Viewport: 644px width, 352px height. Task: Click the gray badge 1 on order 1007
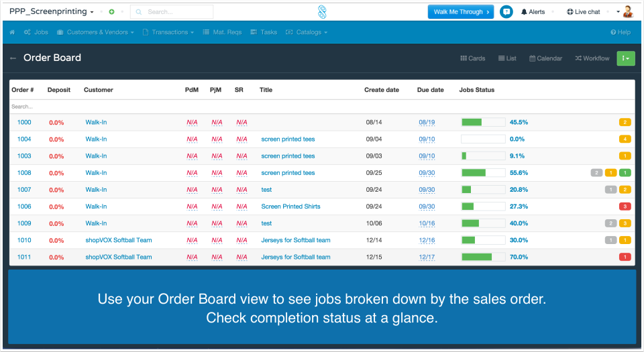tap(610, 190)
